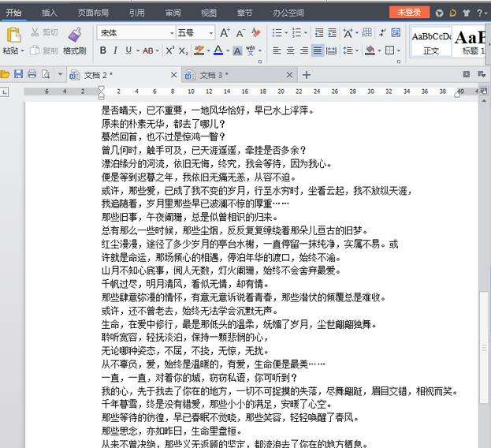Open the bullet list dropdown arrow
The height and width of the screenshot is (448, 491).
pos(286,32)
